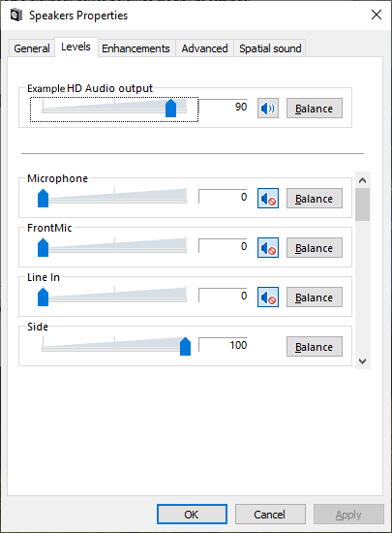Screen dimensions: 392x533
Task: Open Balance settings for FrontMic
Action: tap(315, 248)
